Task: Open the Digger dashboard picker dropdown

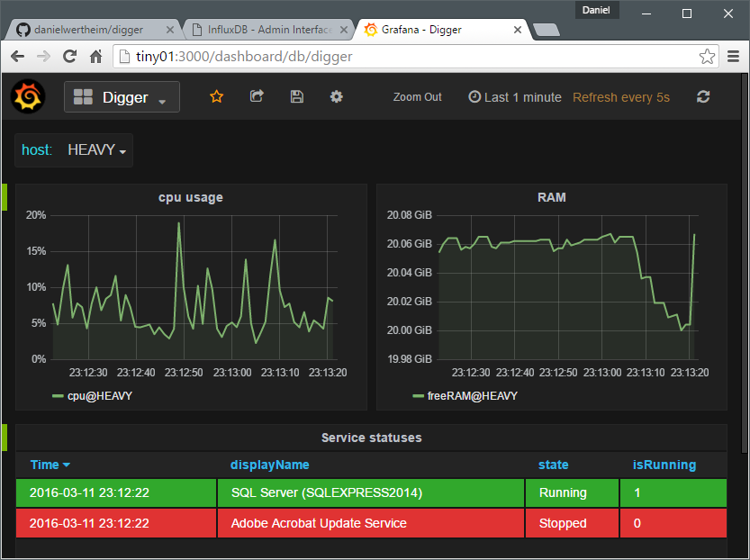Action: pyautogui.click(x=122, y=96)
